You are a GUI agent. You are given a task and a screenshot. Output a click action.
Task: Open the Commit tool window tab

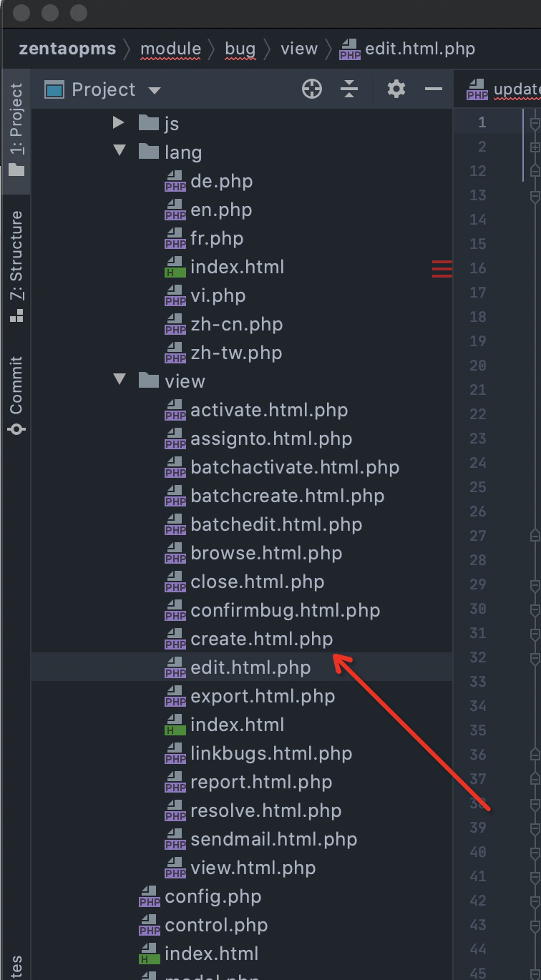pyautogui.click(x=16, y=395)
